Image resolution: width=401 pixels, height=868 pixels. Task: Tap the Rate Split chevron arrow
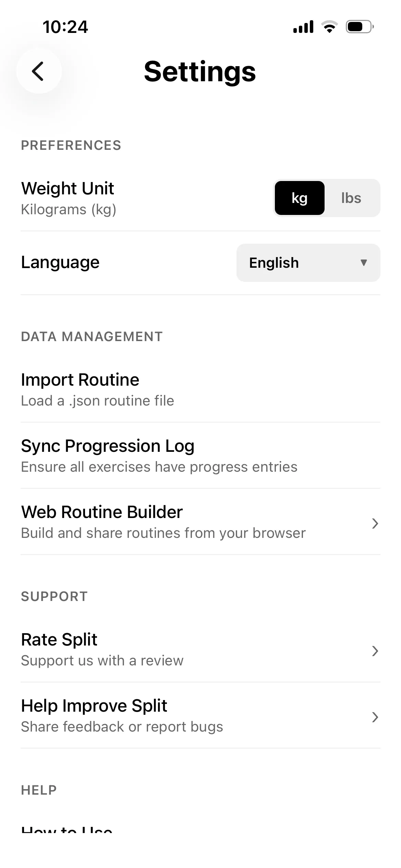coord(375,651)
